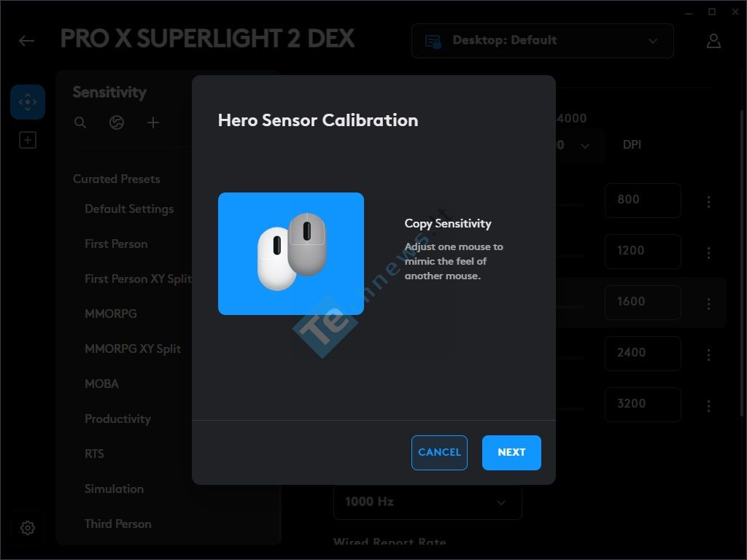The height and width of the screenshot is (560, 747).
Task: Click the Hero Sensor Calibration heading
Action: (x=318, y=120)
